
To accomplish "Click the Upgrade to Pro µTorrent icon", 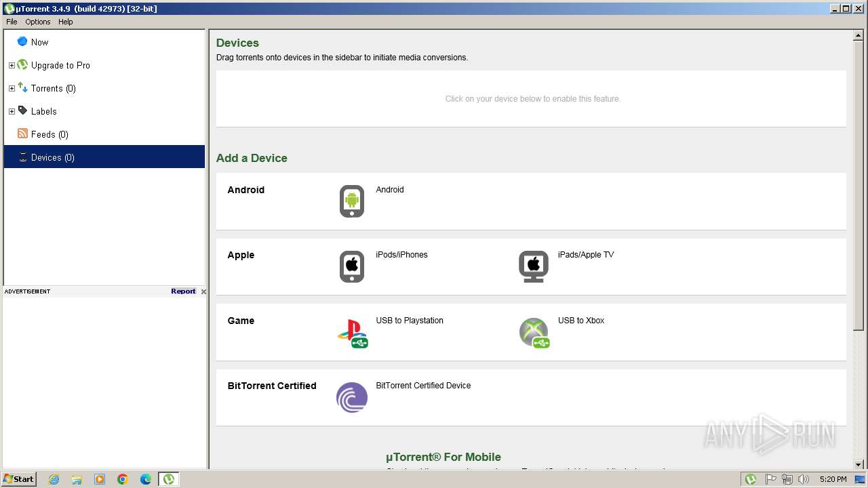I will [22, 65].
